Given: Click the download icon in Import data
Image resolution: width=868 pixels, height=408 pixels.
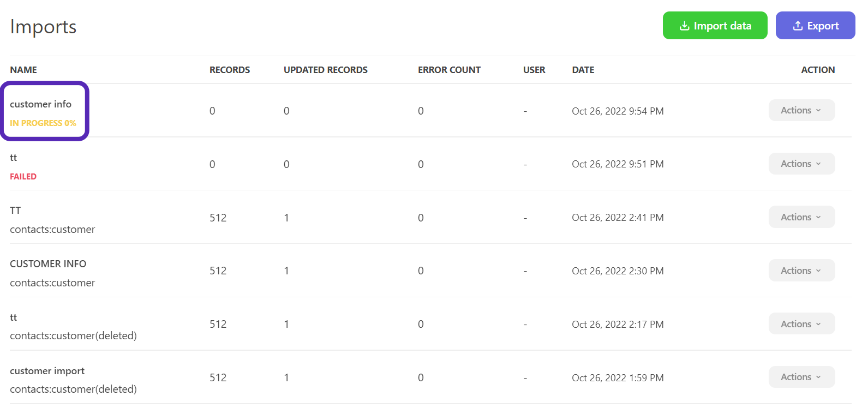Looking at the screenshot, I should click(684, 26).
